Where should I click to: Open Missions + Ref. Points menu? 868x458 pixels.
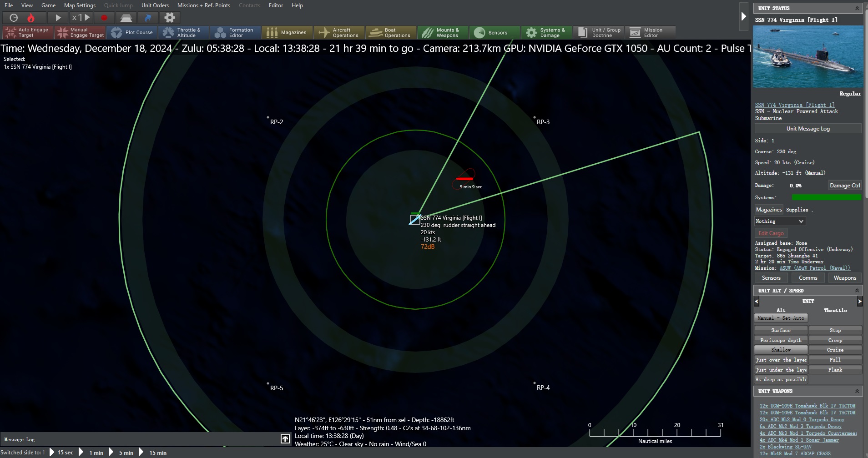coord(204,5)
